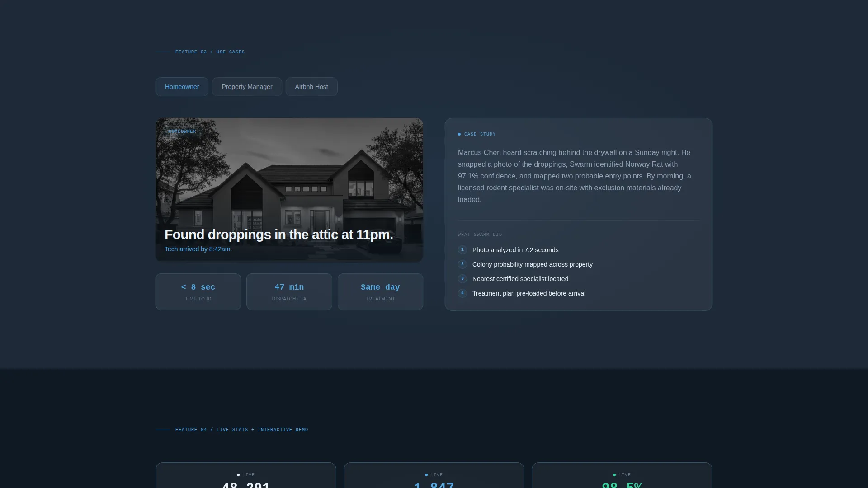This screenshot has width=868, height=488.
Task: Click 'Tech arrived by 8:42am.' text
Action: tap(198, 249)
